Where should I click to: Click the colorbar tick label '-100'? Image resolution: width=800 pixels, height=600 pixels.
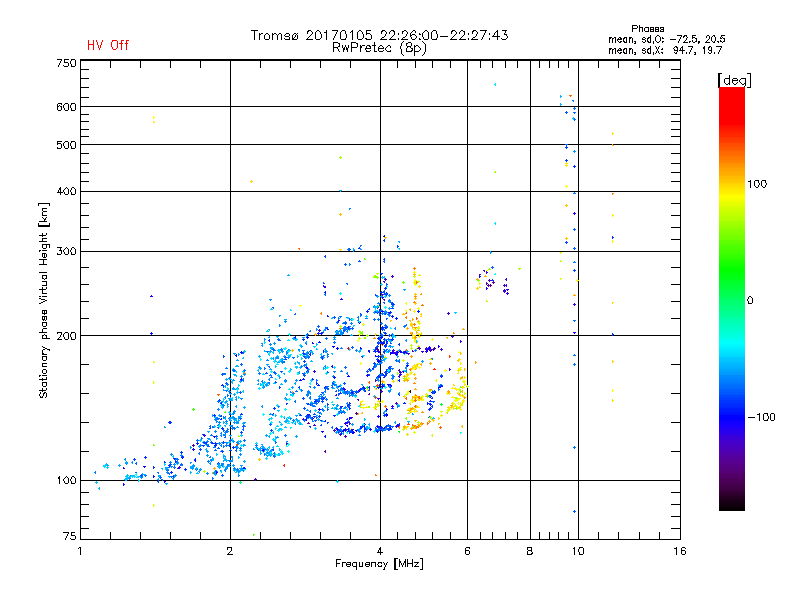tap(761, 417)
